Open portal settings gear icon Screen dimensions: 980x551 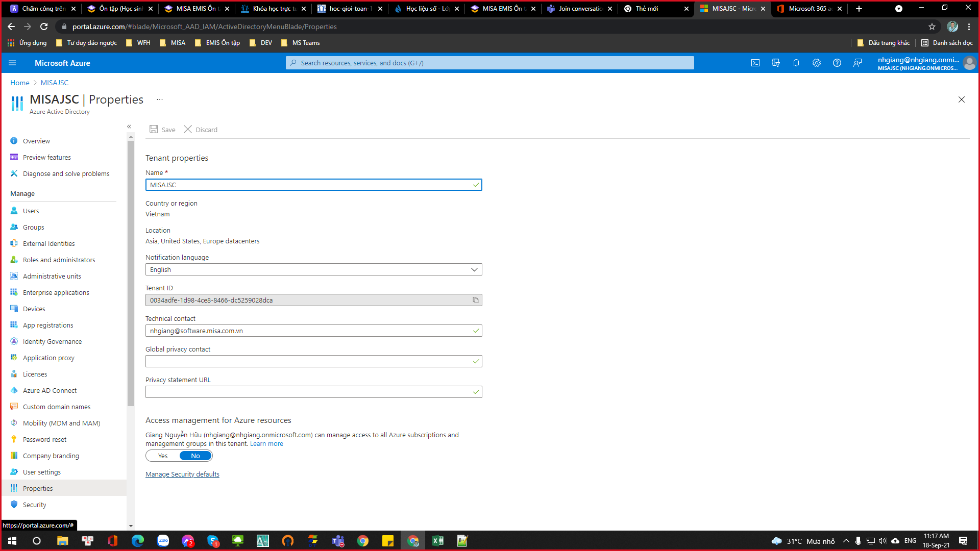(x=817, y=63)
